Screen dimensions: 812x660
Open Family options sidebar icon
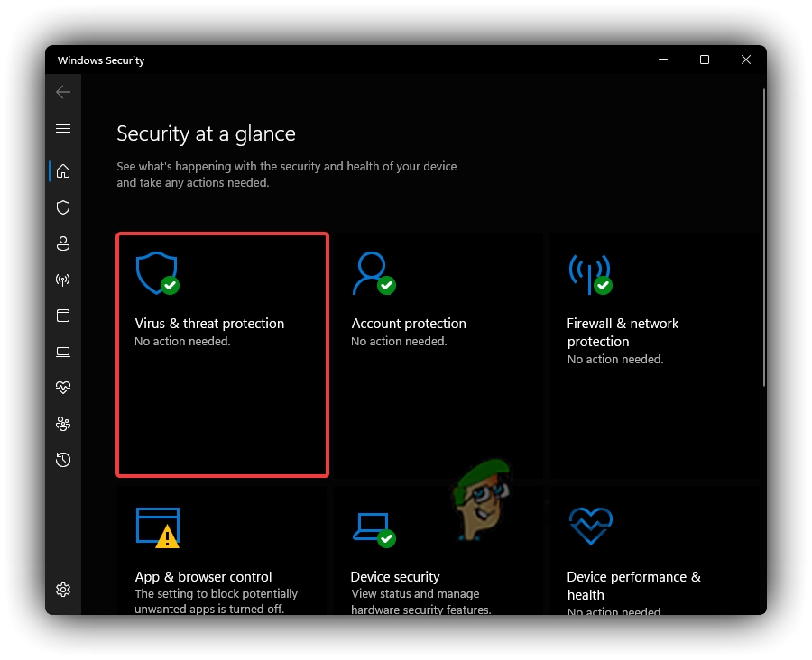(x=63, y=424)
